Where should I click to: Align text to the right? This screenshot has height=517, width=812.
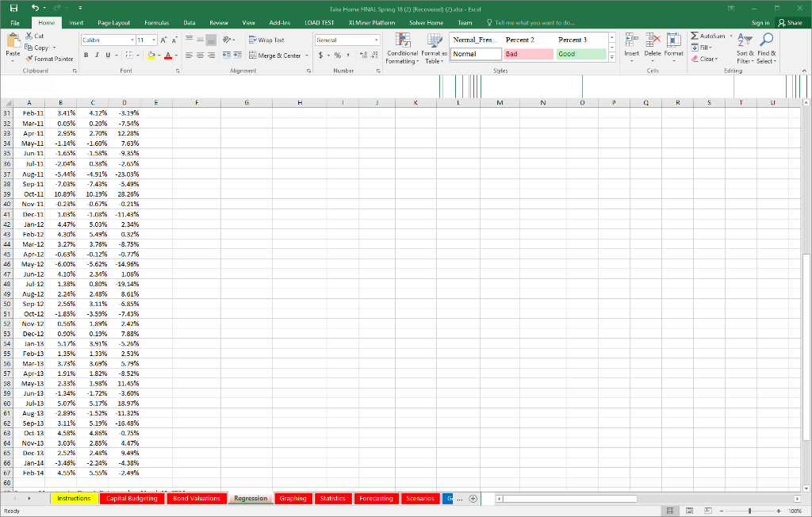pos(211,55)
